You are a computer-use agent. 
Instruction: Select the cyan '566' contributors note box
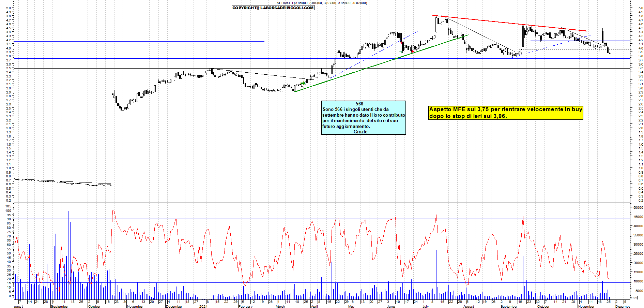click(x=364, y=118)
